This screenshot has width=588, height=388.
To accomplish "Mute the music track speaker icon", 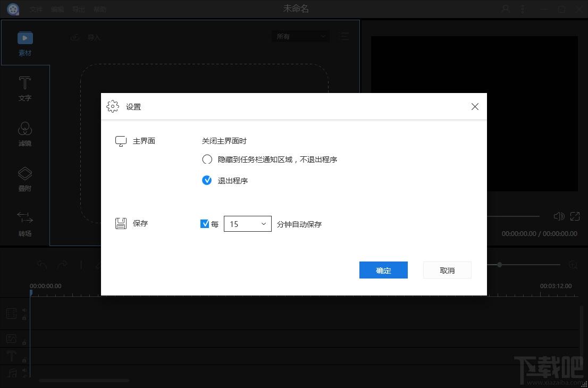I will click(x=24, y=370).
